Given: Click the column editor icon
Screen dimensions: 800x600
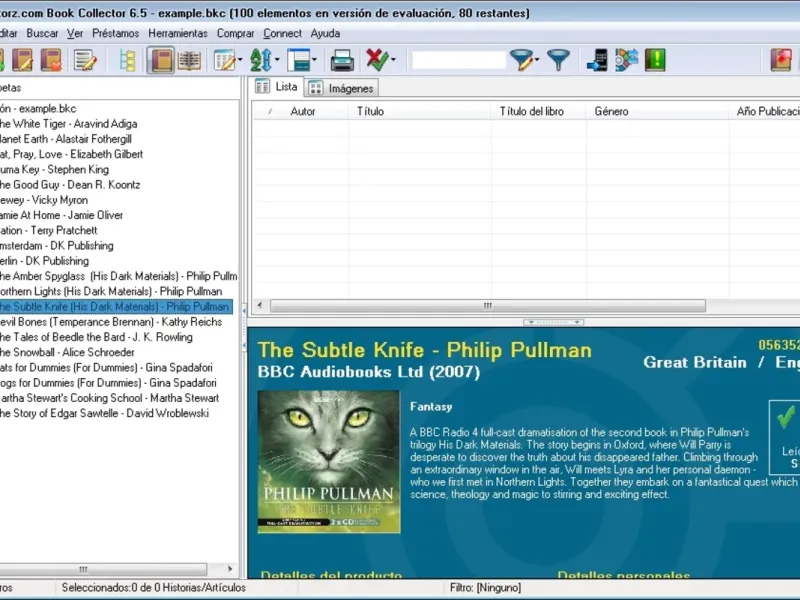Looking at the screenshot, I should click(224, 60).
